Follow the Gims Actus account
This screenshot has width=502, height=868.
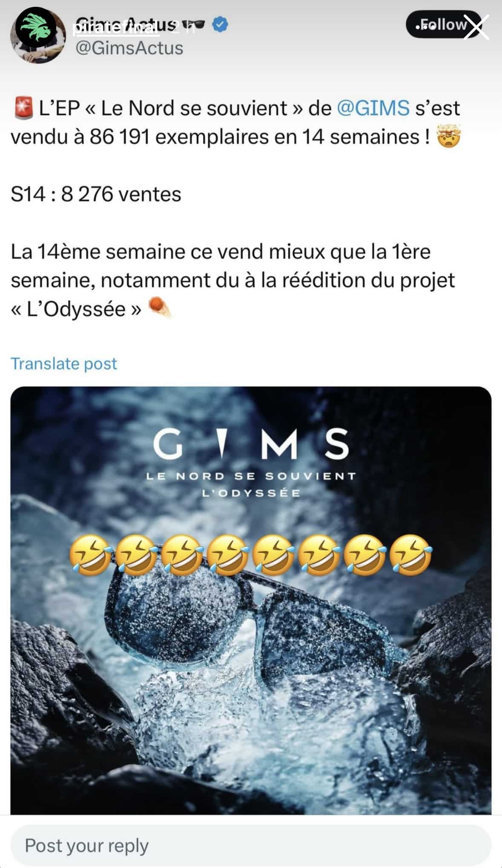(443, 25)
